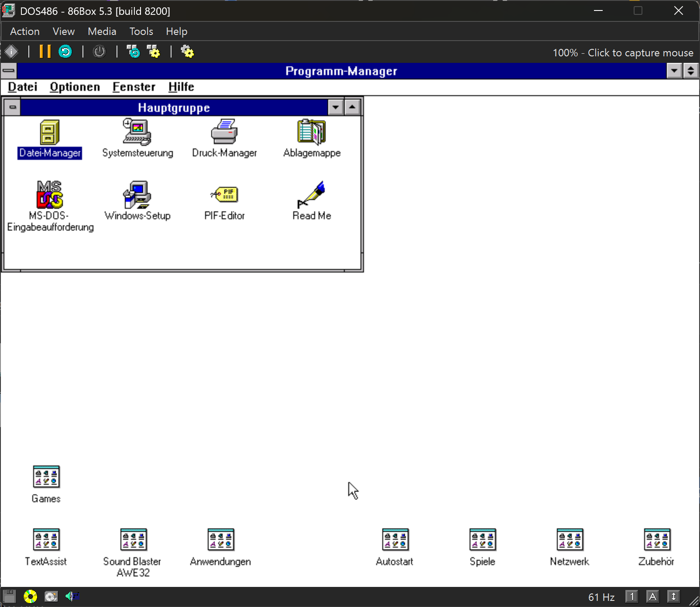Image resolution: width=700 pixels, height=607 pixels.
Task: Click the Ctrl+Alt+Esc toolbar icon
Action: (x=153, y=52)
